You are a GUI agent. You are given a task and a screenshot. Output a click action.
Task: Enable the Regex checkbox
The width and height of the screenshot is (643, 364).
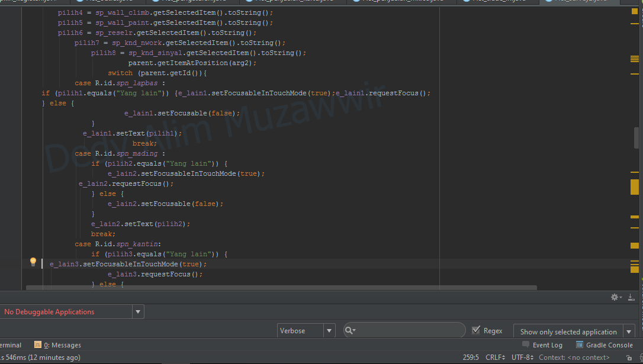(x=475, y=330)
